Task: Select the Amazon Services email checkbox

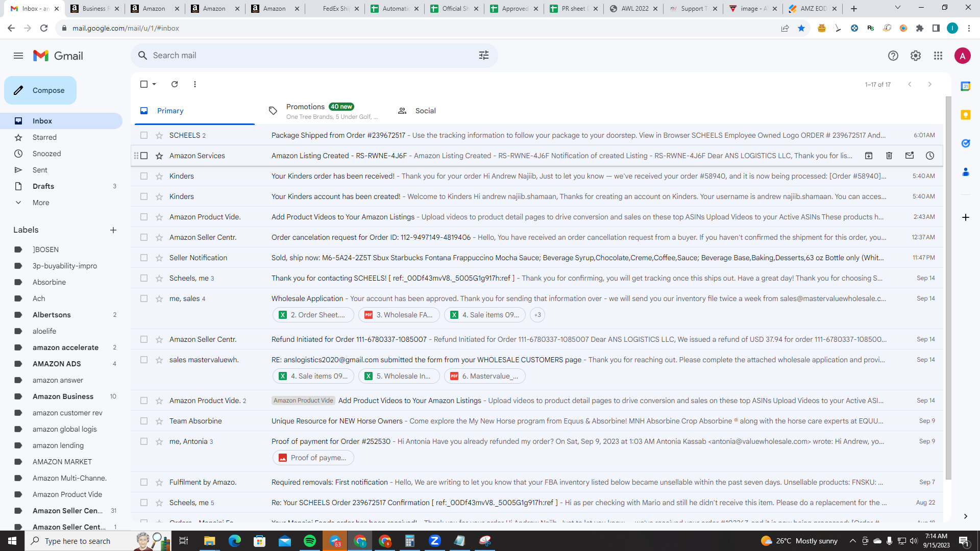Action: [x=144, y=156]
